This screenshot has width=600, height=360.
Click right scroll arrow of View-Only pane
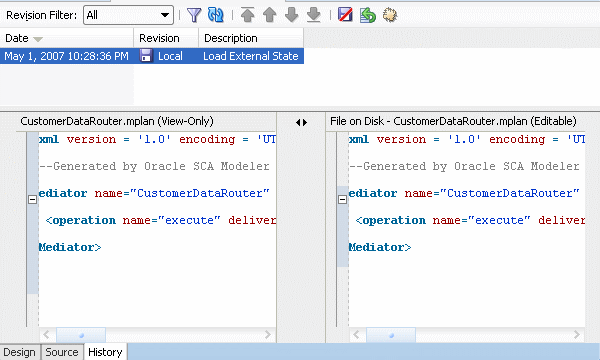(267, 335)
